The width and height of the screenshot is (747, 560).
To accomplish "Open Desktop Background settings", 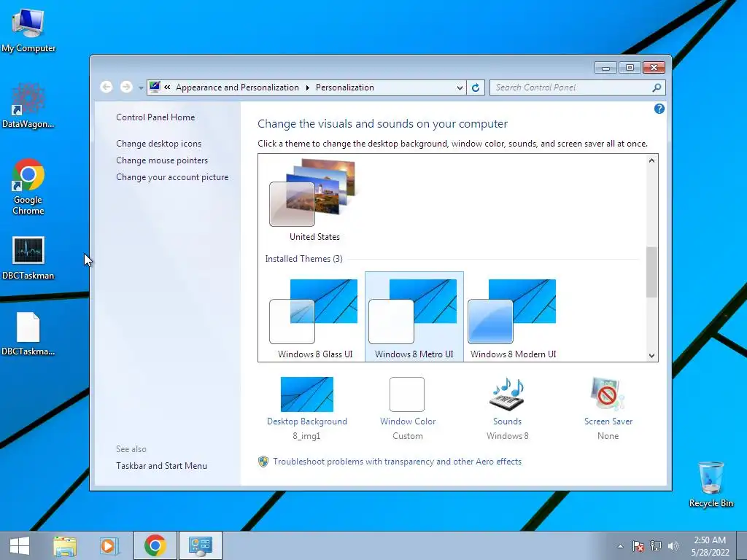I will pyautogui.click(x=307, y=408).
